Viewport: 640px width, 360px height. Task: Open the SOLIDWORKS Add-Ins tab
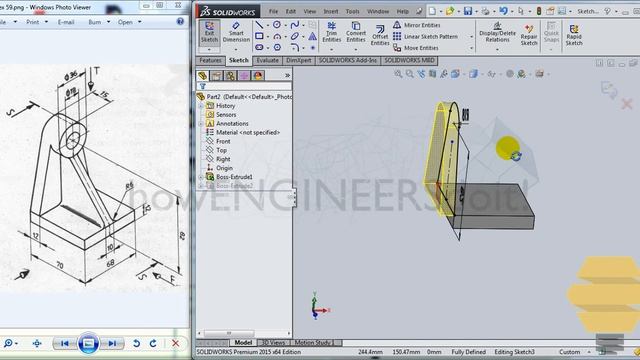click(347, 60)
